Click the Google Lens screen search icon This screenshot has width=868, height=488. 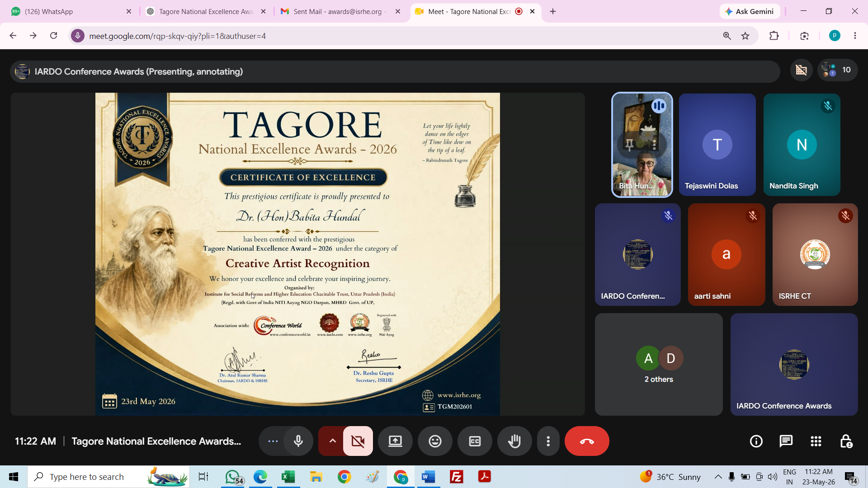click(x=804, y=36)
